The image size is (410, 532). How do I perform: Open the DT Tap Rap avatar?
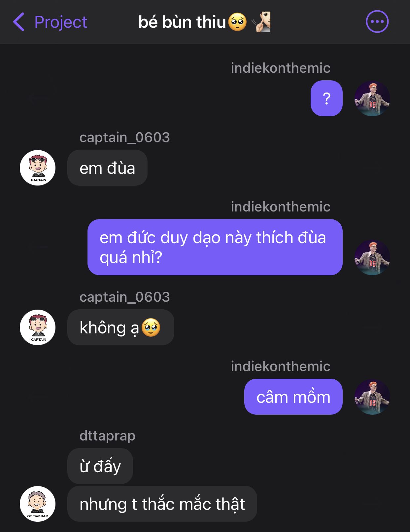coord(38,504)
